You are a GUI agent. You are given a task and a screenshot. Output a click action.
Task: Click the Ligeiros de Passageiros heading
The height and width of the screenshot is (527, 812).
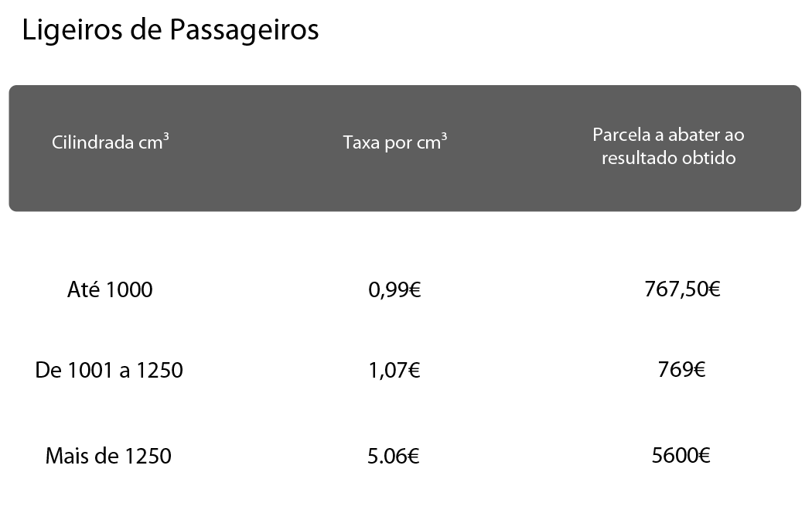tap(170, 30)
